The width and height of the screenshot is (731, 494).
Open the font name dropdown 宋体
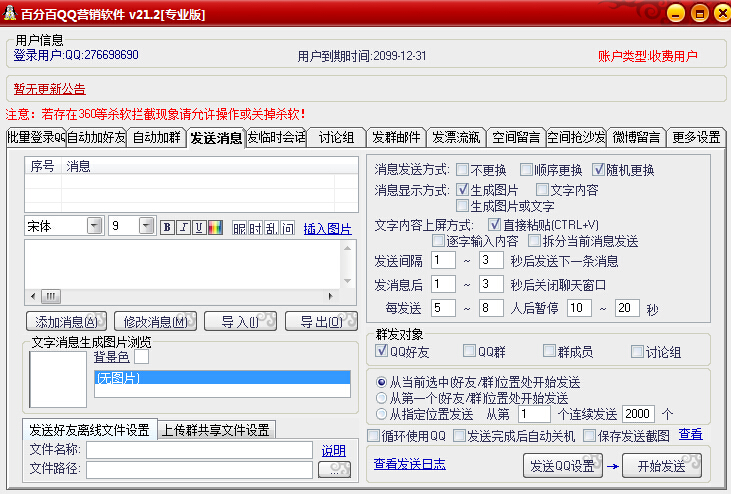(95, 226)
